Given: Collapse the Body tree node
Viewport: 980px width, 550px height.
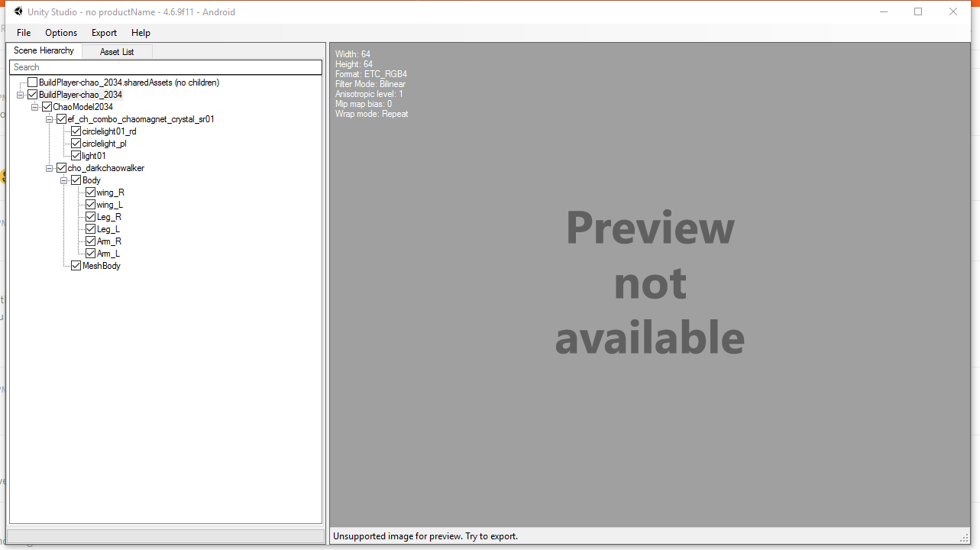Looking at the screenshot, I should click(64, 180).
